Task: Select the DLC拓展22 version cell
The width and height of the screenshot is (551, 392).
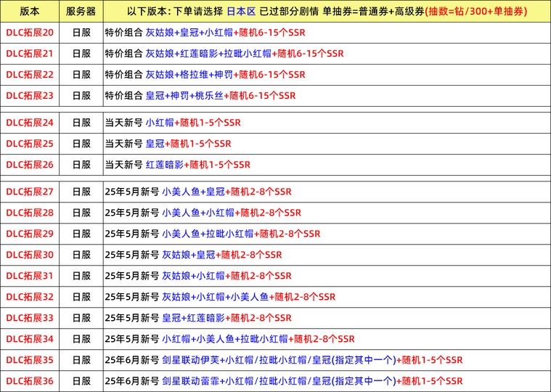Action: tap(30, 75)
